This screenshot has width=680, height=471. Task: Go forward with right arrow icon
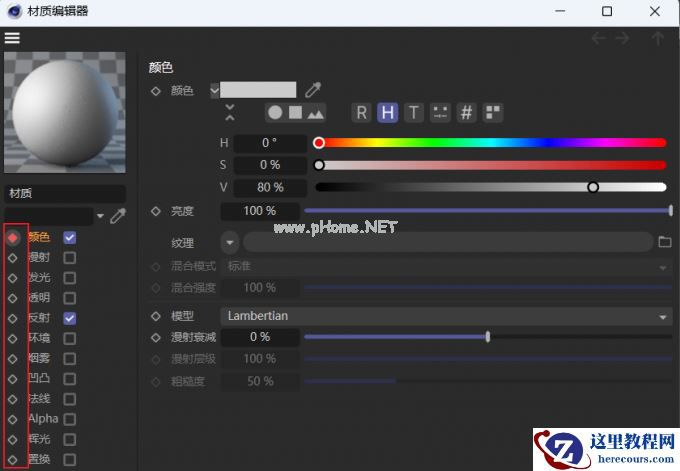pyautogui.click(x=622, y=38)
